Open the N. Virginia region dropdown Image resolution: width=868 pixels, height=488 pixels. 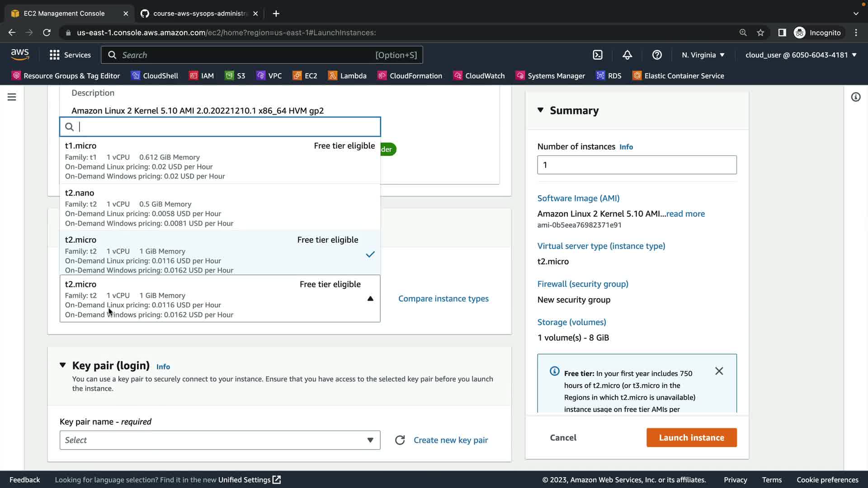(703, 55)
